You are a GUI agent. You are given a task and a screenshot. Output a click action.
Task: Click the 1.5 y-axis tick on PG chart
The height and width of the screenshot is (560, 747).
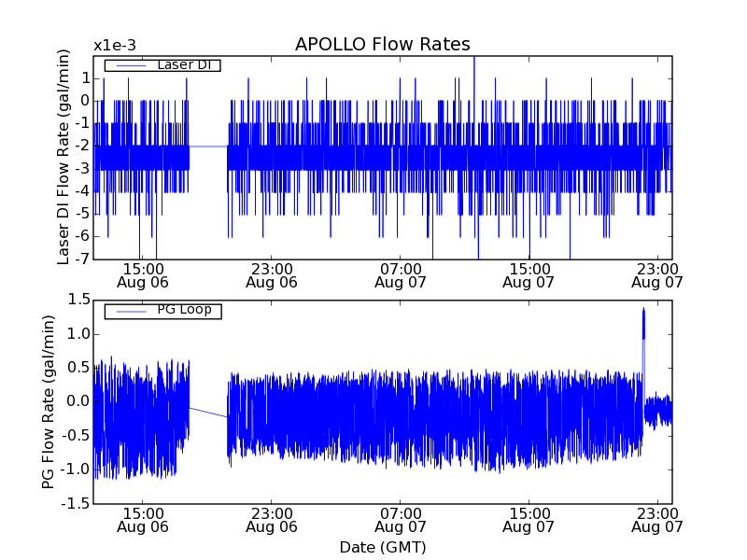[78, 300]
